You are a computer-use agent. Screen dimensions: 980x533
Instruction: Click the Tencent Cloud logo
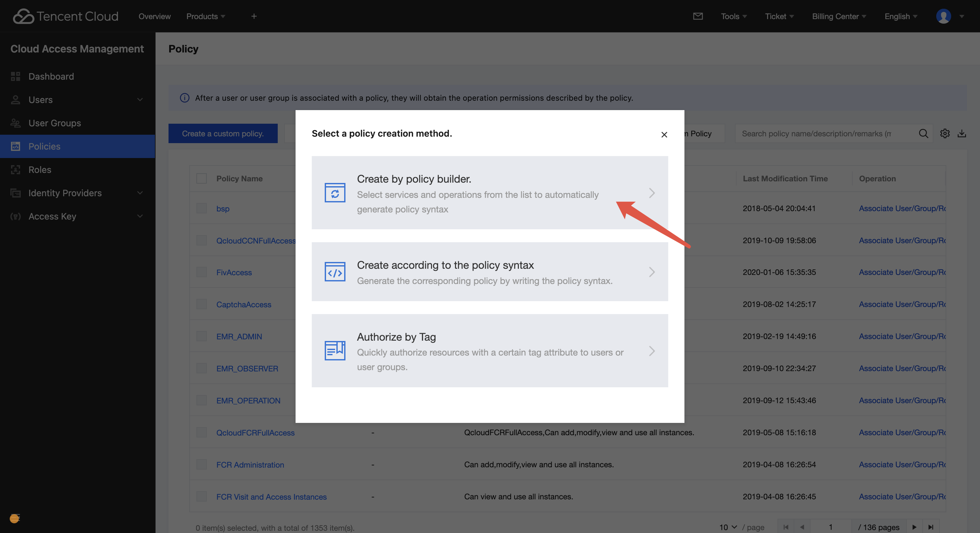[65, 16]
